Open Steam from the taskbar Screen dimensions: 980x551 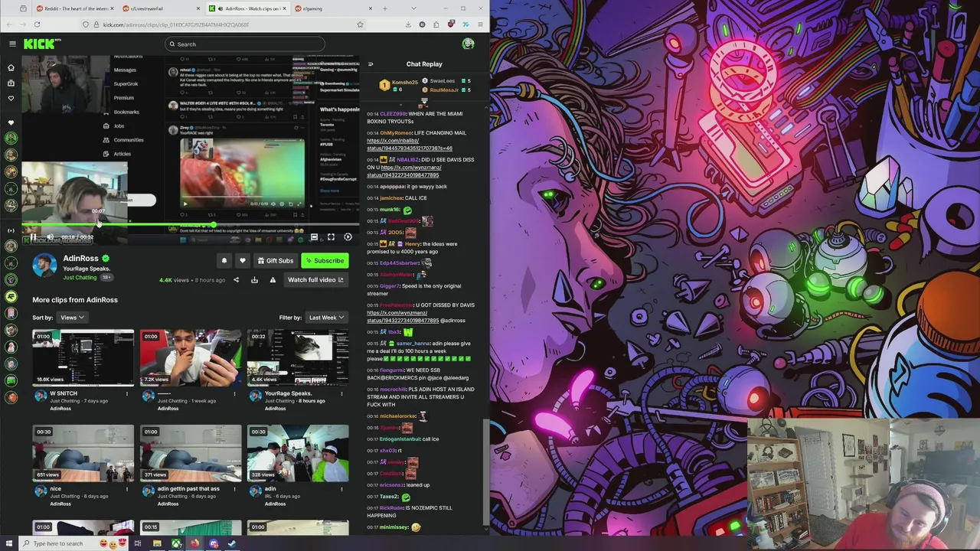(x=232, y=543)
